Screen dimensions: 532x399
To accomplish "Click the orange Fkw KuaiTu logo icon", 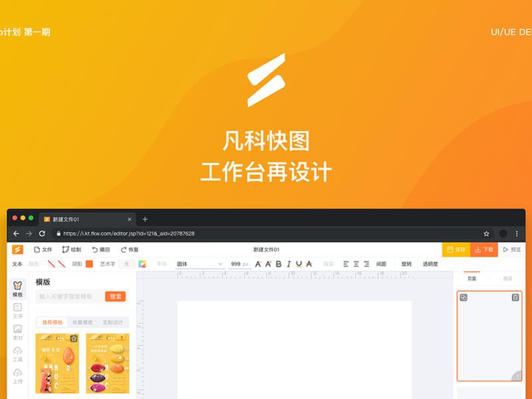I will point(18,249).
